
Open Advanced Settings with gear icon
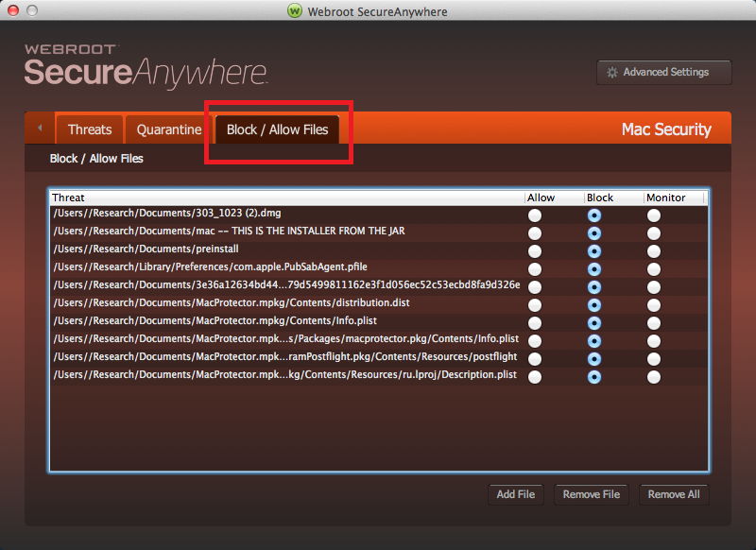pyautogui.click(x=665, y=72)
